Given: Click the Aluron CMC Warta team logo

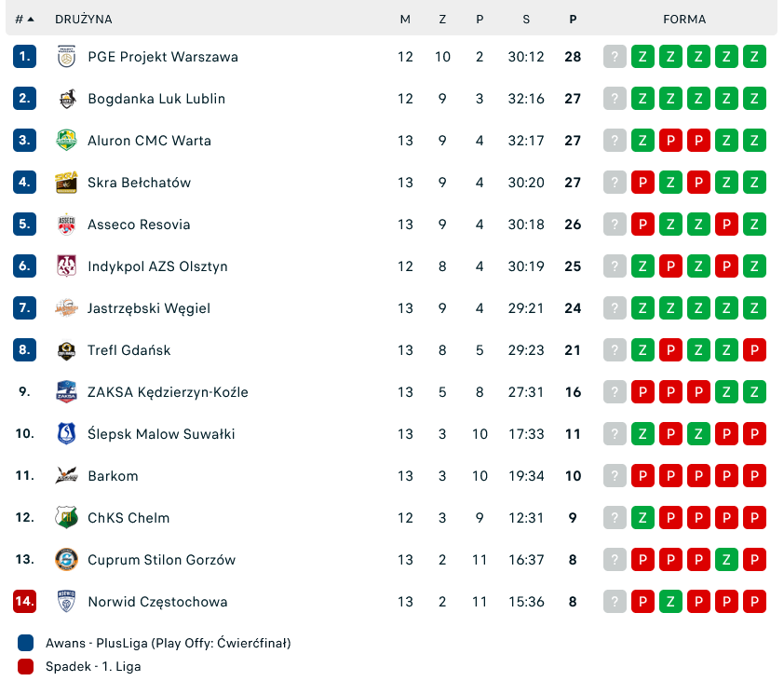Looking at the screenshot, I should (x=66, y=141).
